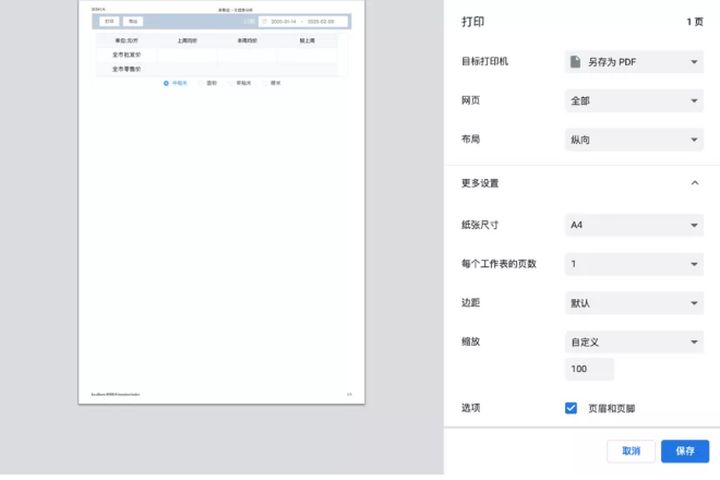
Task: Click the 打印 dialog title
Action: [472, 22]
